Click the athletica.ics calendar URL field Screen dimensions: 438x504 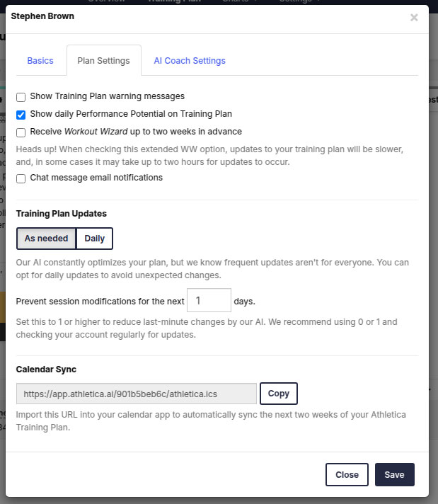click(x=137, y=394)
